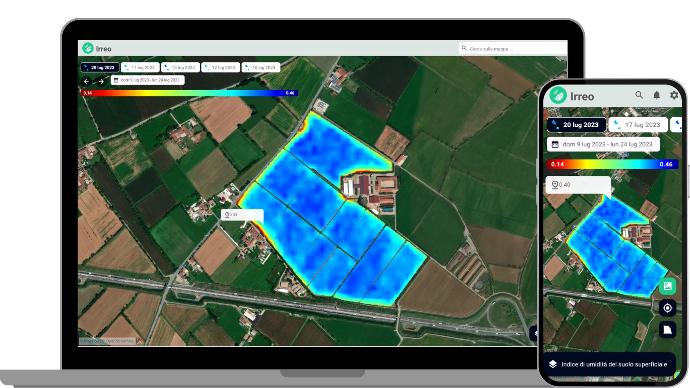Tap the search magnifier icon on the phone
690x388 pixels.
coord(639,95)
